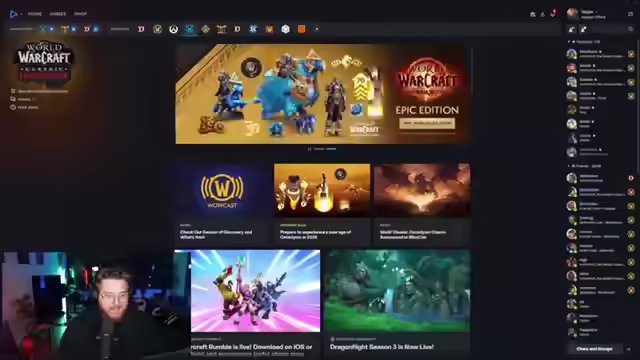Click the Add a Friend icon
The height and width of the screenshot is (360, 640).
coord(571,29)
